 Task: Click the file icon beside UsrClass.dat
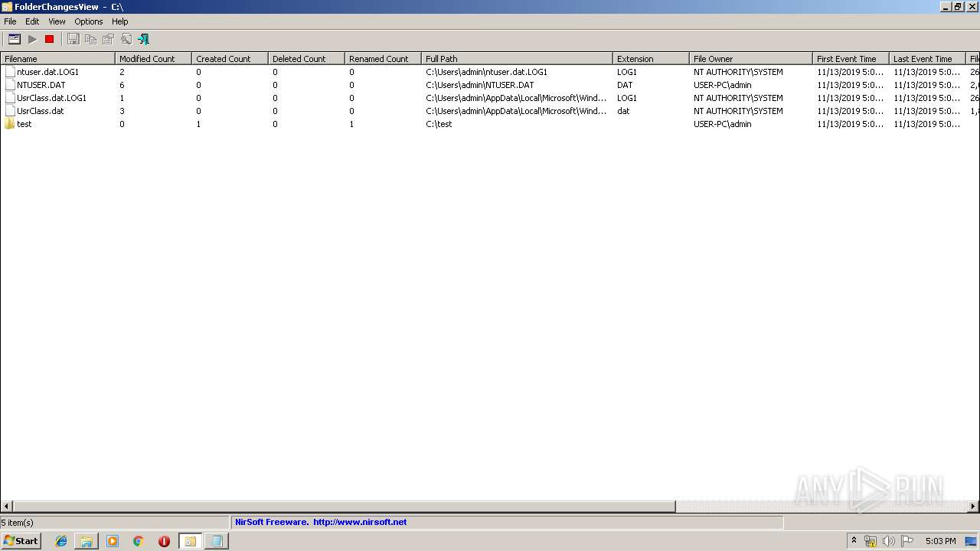click(x=10, y=111)
